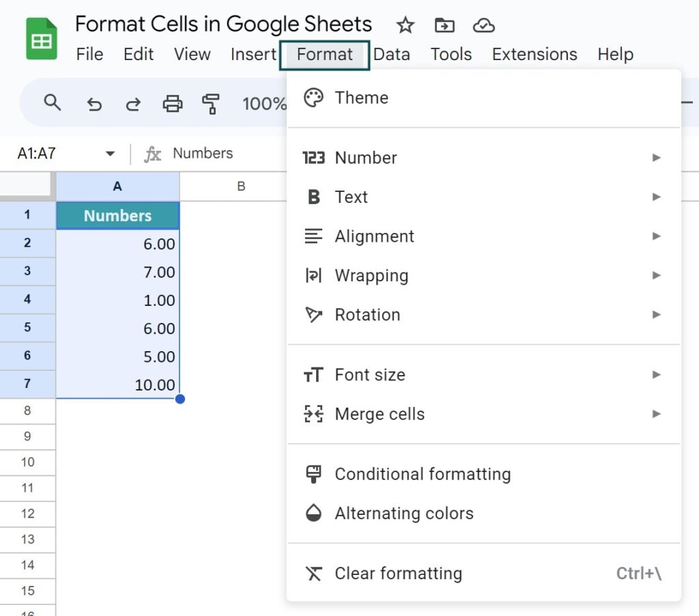Expand the Rotation submenu arrow

pos(656,314)
